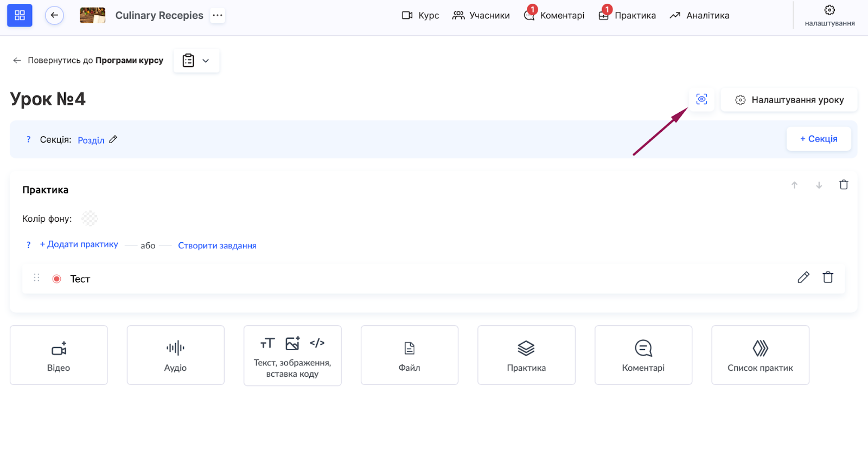Grab the drag handle of Тест row
Screen dimensions: 868x457
point(37,278)
